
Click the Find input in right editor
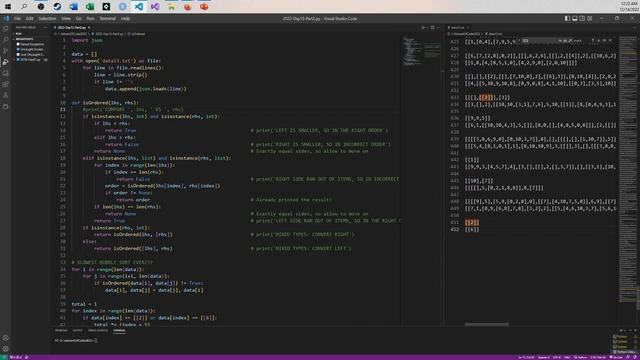tap(539, 41)
